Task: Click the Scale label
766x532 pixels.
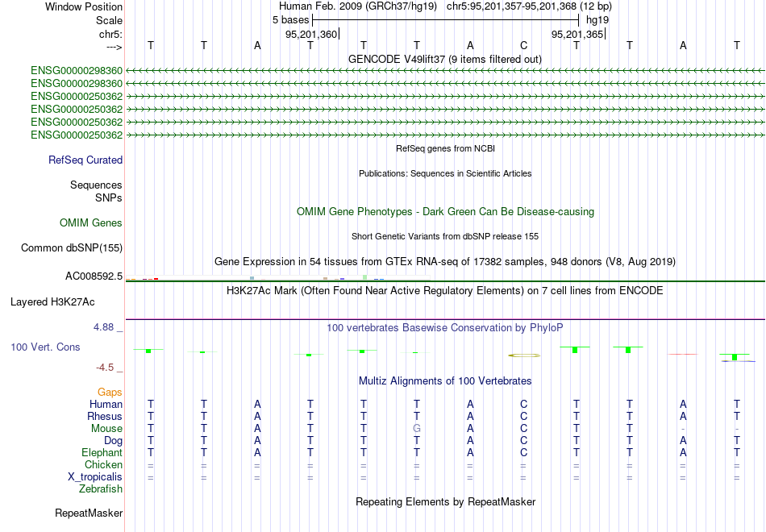Action: 109,20
